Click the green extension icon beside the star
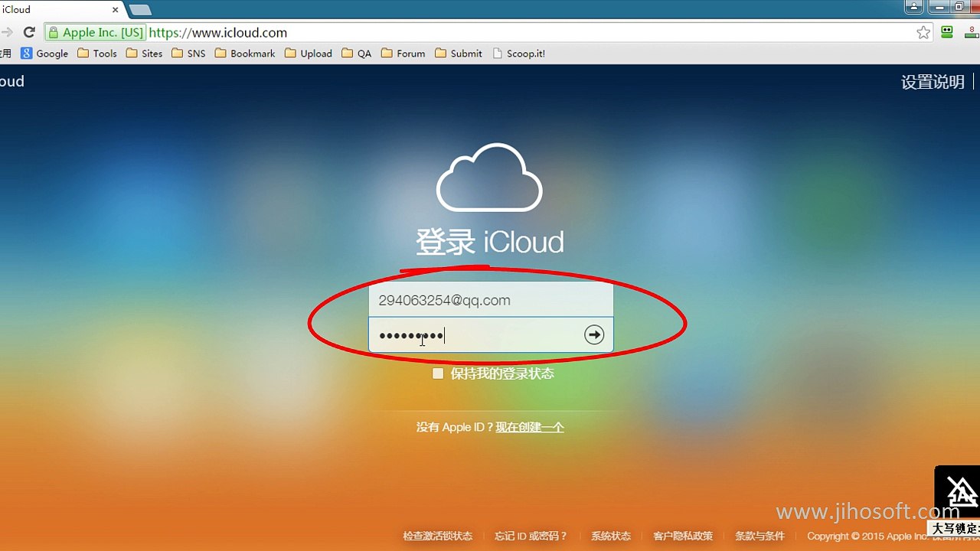980x551 pixels. click(x=948, y=32)
